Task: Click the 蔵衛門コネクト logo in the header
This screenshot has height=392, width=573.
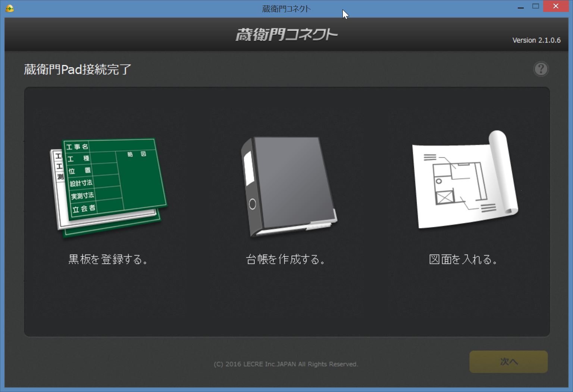Action: (287, 34)
